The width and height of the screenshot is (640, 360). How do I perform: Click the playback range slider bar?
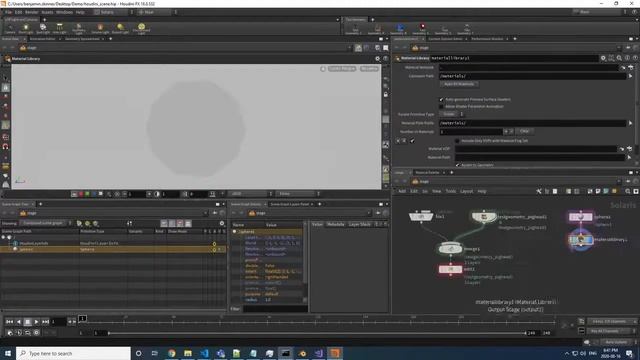coord(317,333)
